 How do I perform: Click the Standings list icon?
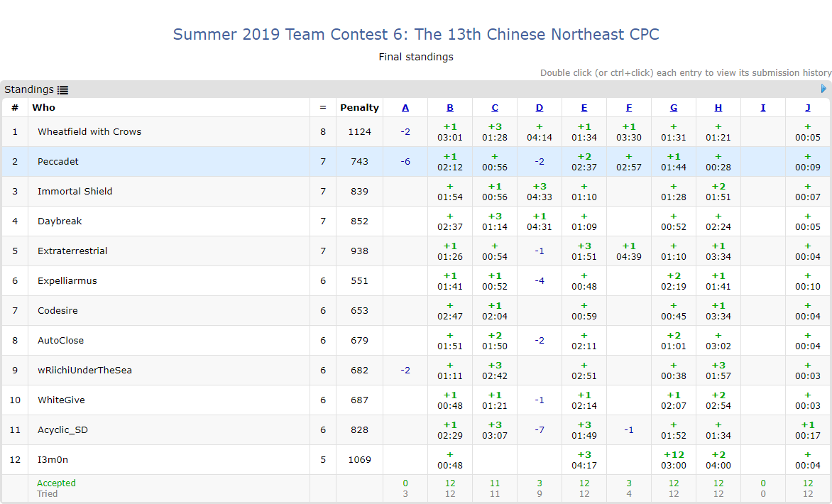coord(63,90)
